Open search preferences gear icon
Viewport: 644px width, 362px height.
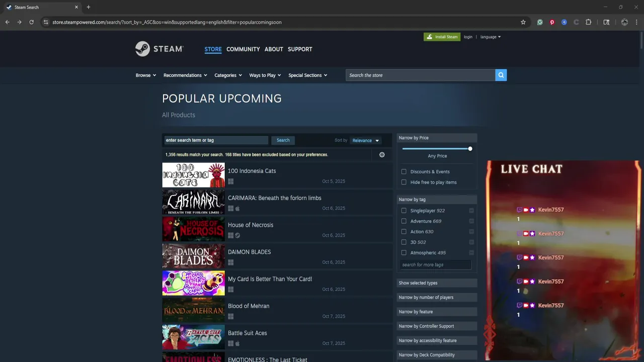pyautogui.click(x=382, y=155)
